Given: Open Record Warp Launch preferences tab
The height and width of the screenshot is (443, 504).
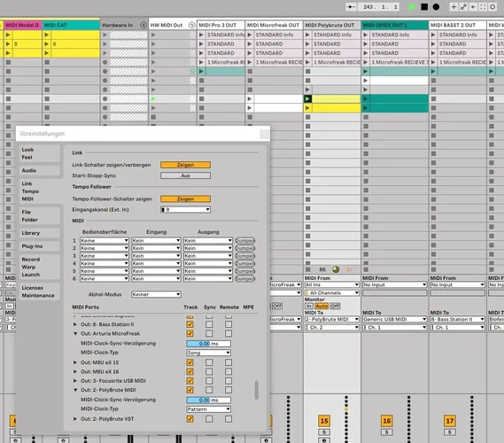Looking at the screenshot, I should 39,267.
